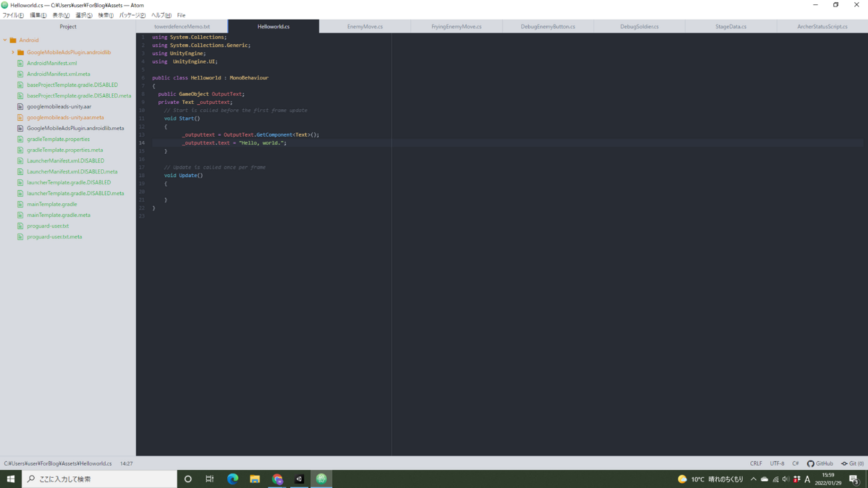Show hidden system tray icons
868x488 pixels.
[753, 479]
